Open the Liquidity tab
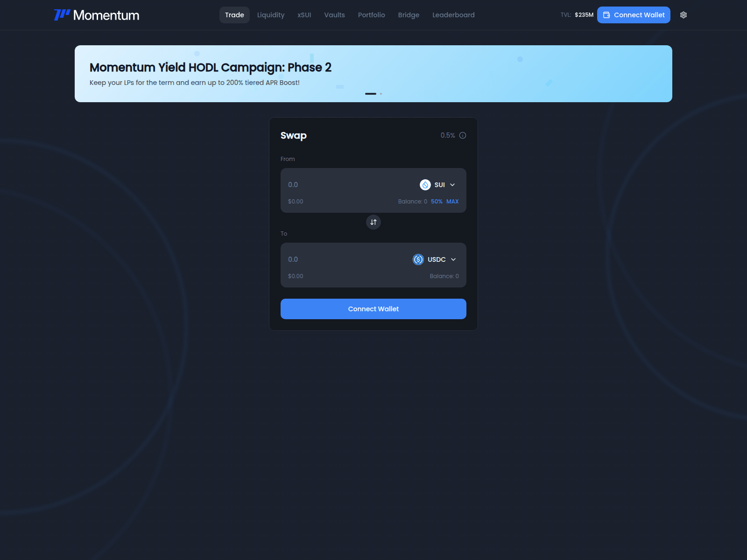 [271, 15]
